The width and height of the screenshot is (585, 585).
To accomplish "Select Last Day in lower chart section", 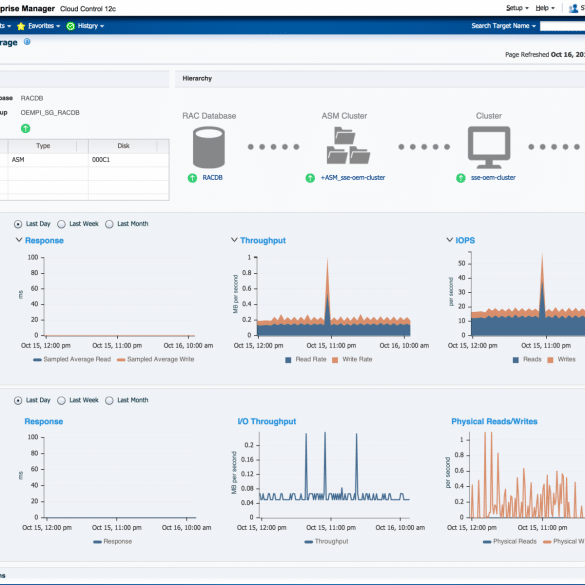I will pos(18,401).
